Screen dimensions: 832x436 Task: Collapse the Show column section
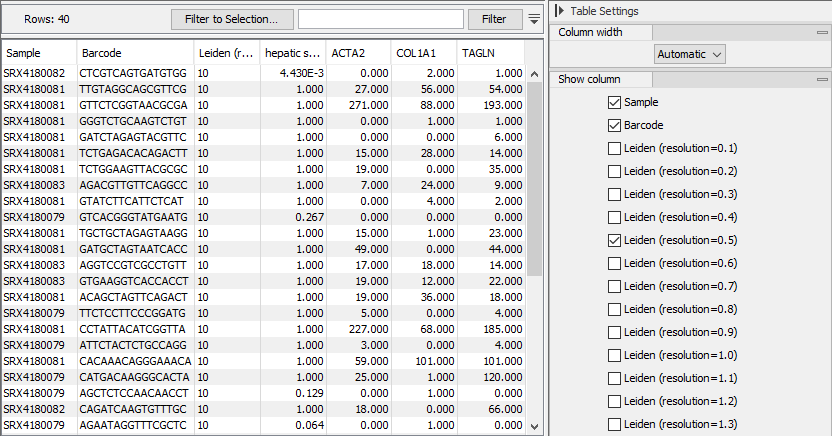[x=822, y=79]
